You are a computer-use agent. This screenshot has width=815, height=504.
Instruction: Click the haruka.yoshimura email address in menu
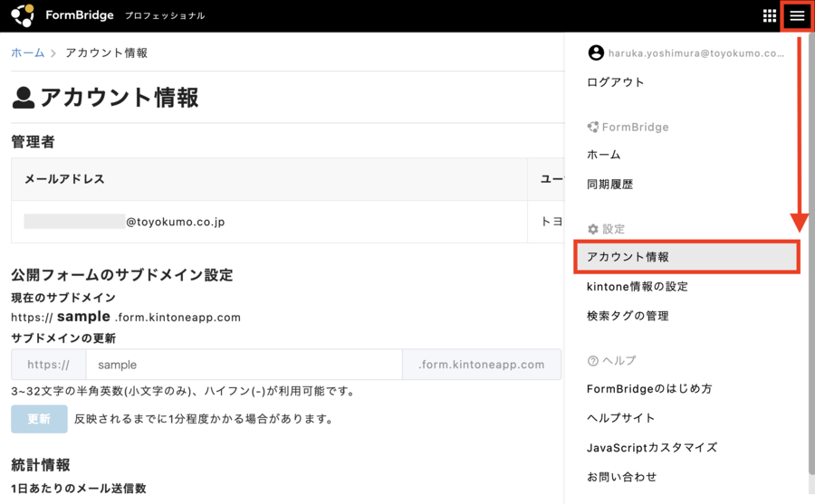(696, 53)
